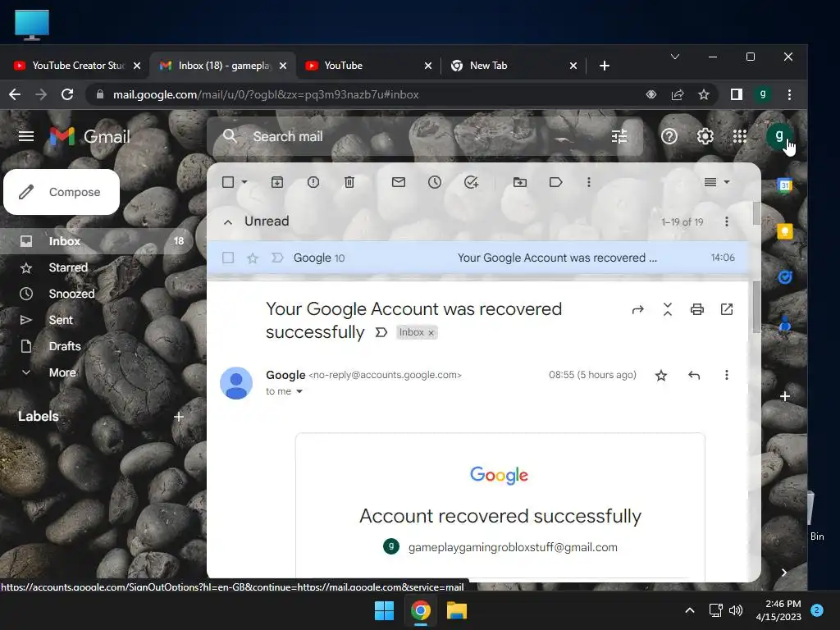Select the Inbox folder in sidebar

point(97,241)
